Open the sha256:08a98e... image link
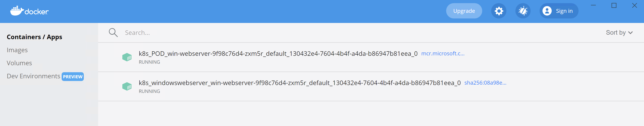The width and height of the screenshot is (644, 126). tap(485, 83)
